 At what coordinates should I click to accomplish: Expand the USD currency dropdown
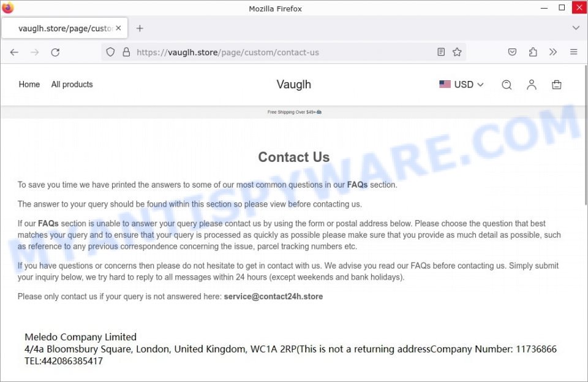point(461,85)
